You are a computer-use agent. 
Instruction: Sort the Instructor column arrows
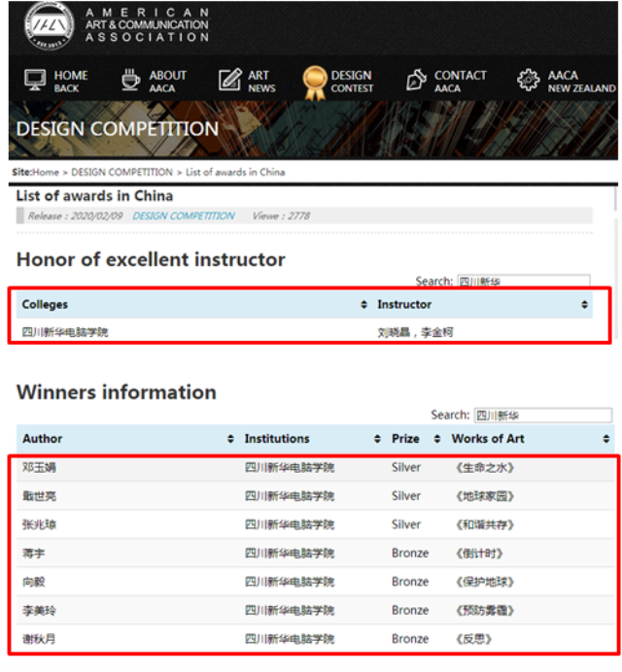point(584,305)
